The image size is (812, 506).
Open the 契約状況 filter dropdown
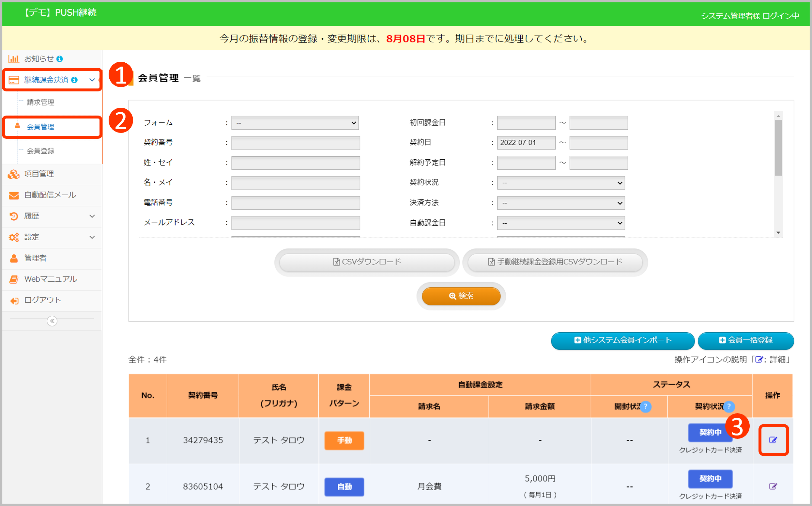560,183
